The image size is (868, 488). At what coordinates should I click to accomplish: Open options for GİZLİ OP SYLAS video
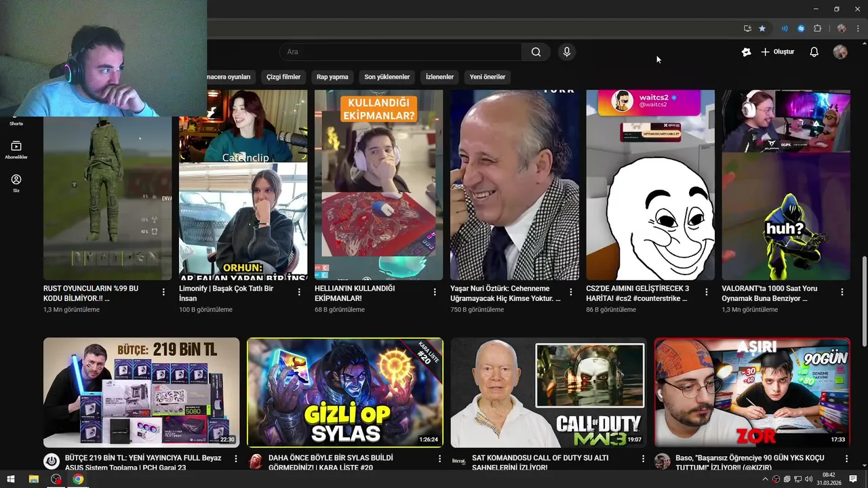coord(439,459)
